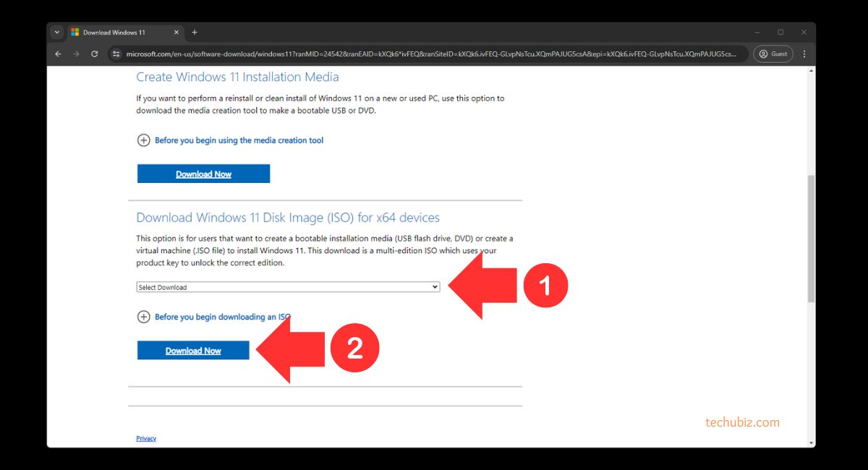The width and height of the screenshot is (868, 470).
Task: Click the page vertical scrollbar thumb
Action: [811, 239]
